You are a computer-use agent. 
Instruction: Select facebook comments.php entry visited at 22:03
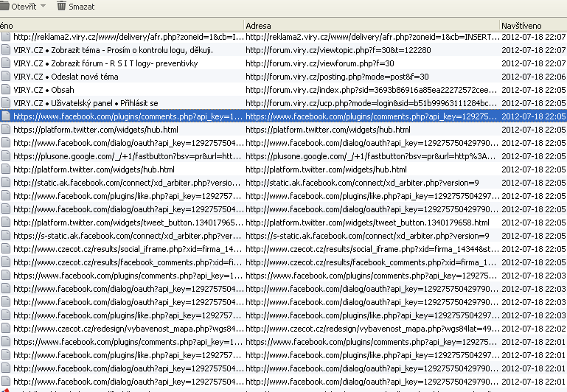128,276
